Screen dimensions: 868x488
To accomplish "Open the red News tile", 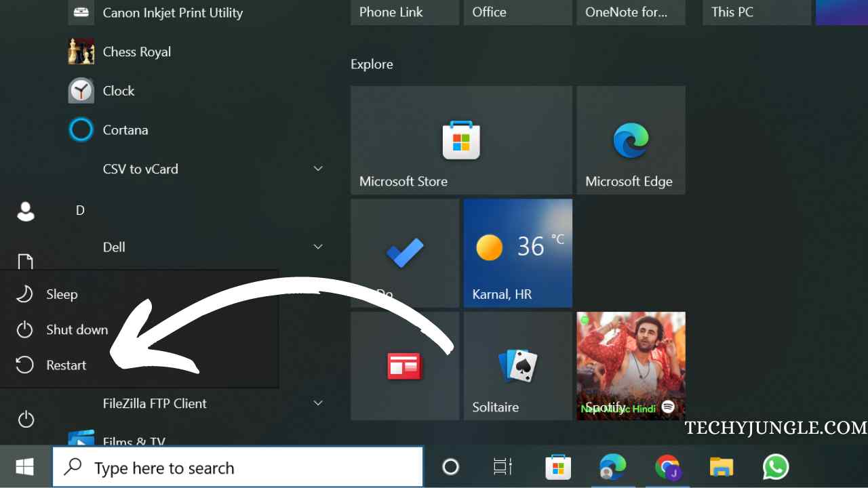I will point(405,366).
